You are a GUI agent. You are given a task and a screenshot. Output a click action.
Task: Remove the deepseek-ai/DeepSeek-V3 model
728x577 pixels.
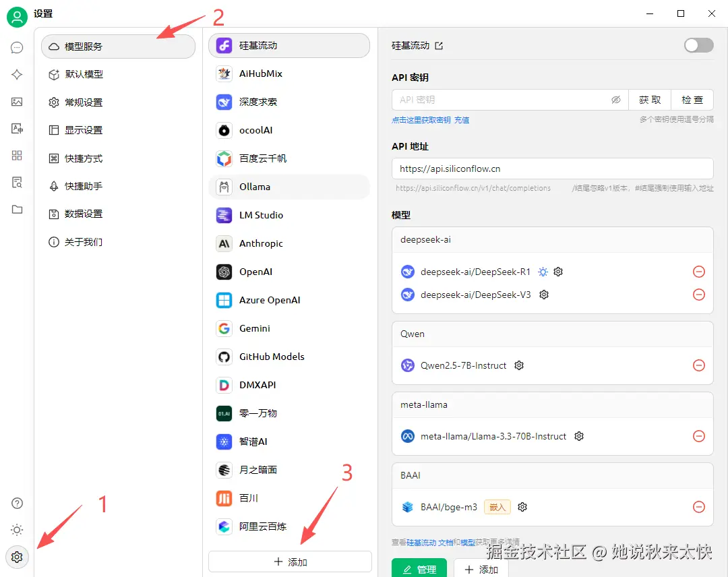(699, 295)
